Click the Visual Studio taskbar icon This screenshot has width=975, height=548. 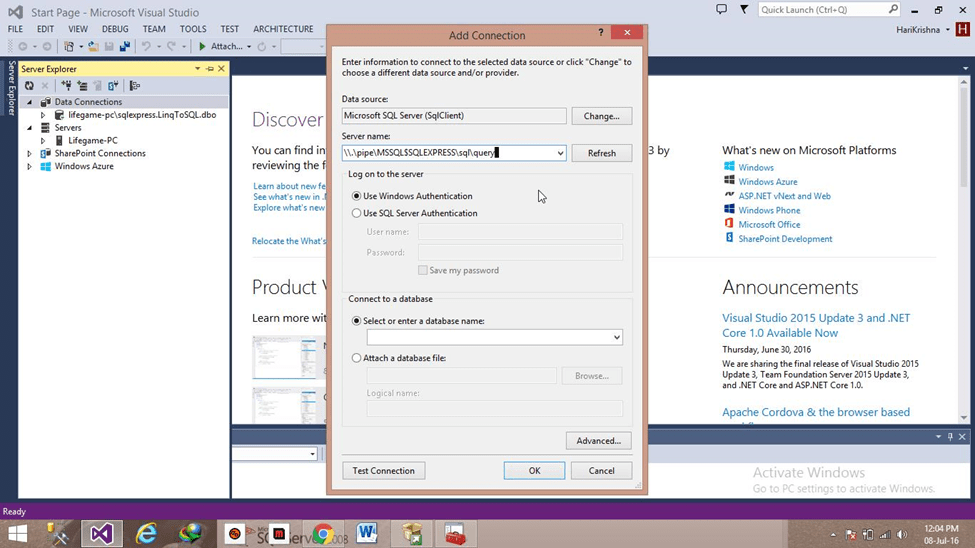(102, 534)
